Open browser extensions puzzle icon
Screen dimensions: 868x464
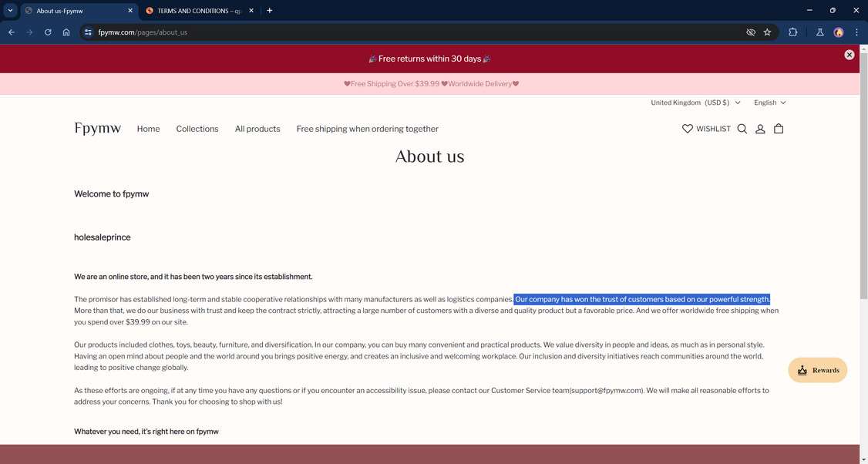[x=792, y=32]
